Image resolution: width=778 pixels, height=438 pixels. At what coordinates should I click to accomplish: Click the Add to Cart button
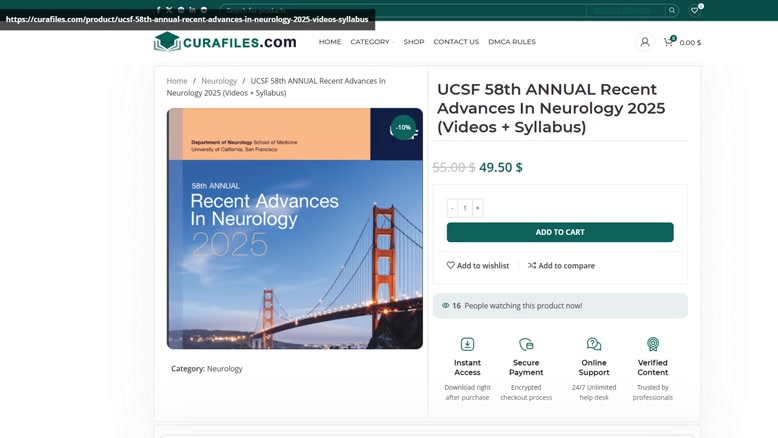[x=560, y=232]
